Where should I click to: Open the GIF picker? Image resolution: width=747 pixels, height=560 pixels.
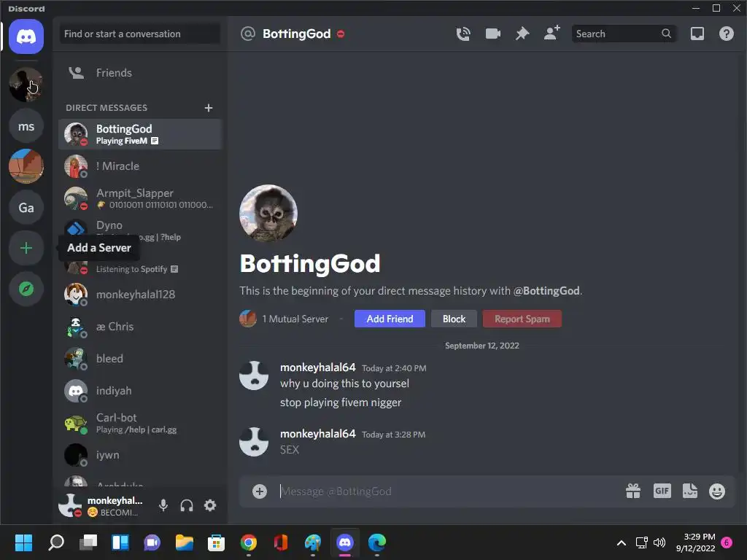click(662, 491)
